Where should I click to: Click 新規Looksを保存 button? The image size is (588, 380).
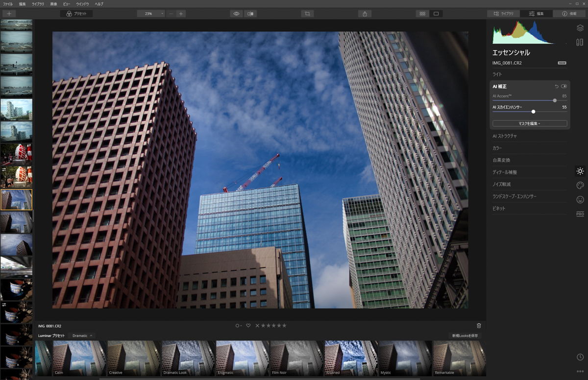point(465,336)
